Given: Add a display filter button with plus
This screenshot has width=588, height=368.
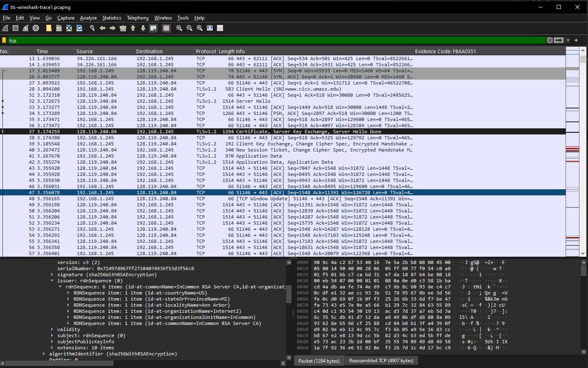Looking at the screenshot, I should pyautogui.click(x=576, y=40).
